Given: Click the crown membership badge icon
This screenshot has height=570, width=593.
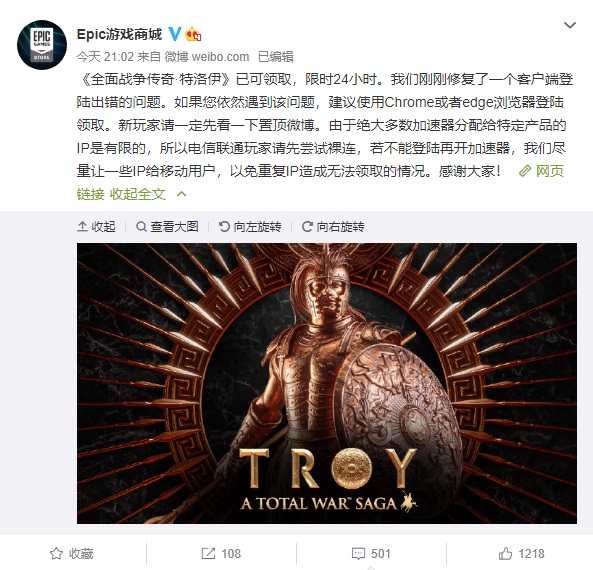Looking at the screenshot, I should [x=193, y=34].
